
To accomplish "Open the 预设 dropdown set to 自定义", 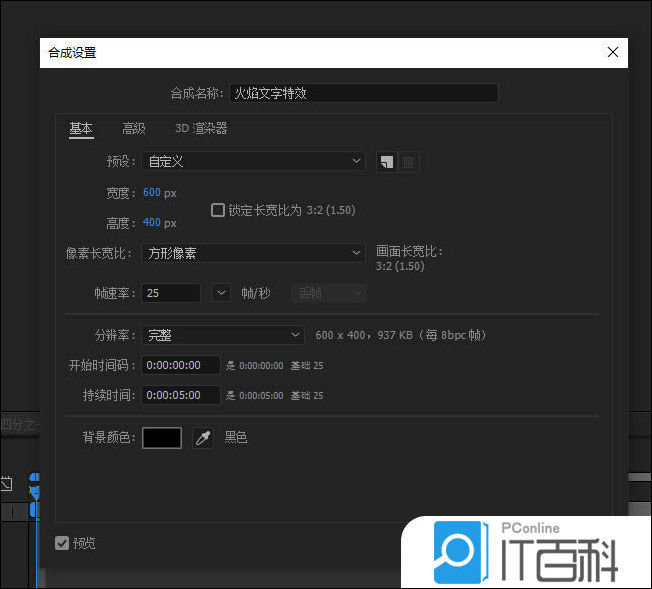I will coord(254,161).
